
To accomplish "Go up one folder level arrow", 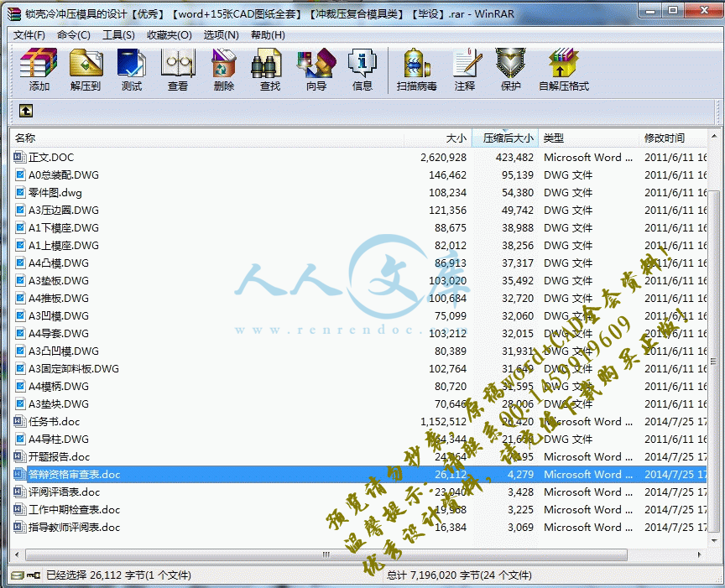I will (x=26, y=111).
